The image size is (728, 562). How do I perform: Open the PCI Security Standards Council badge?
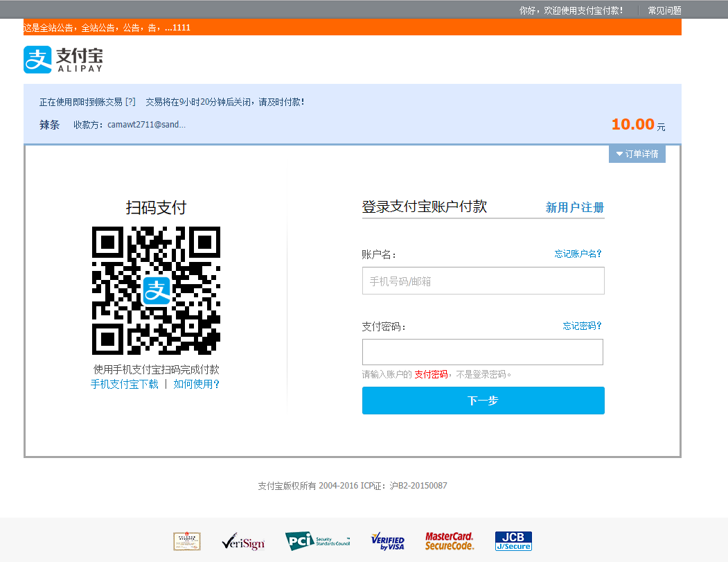click(x=317, y=542)
